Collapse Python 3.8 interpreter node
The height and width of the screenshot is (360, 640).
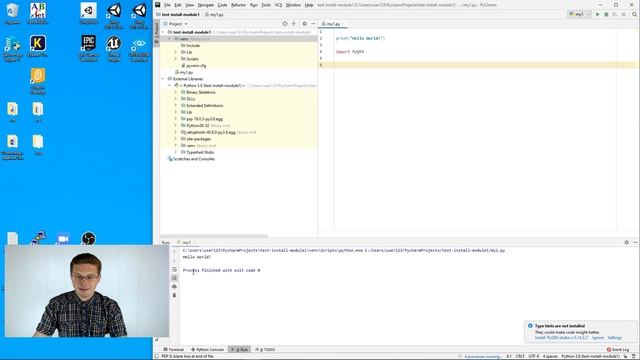coord(170,85)
